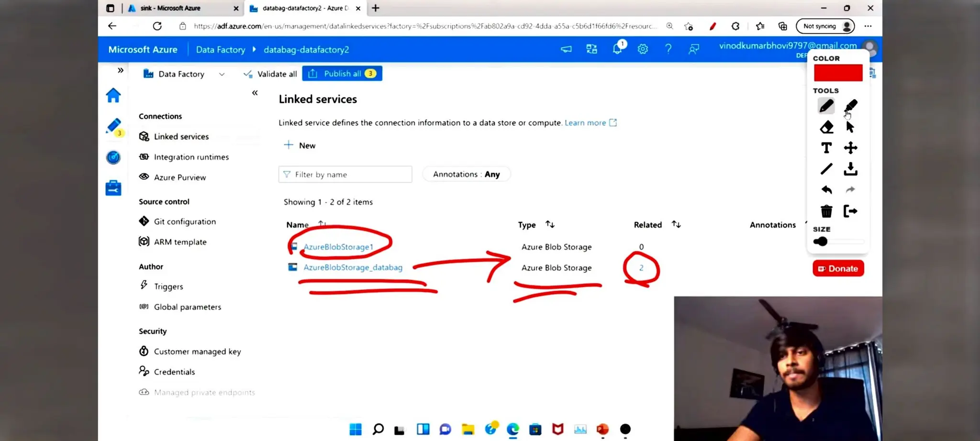980x441 pixels.
Task: Refresh the browser page
Action: point(157,26)
